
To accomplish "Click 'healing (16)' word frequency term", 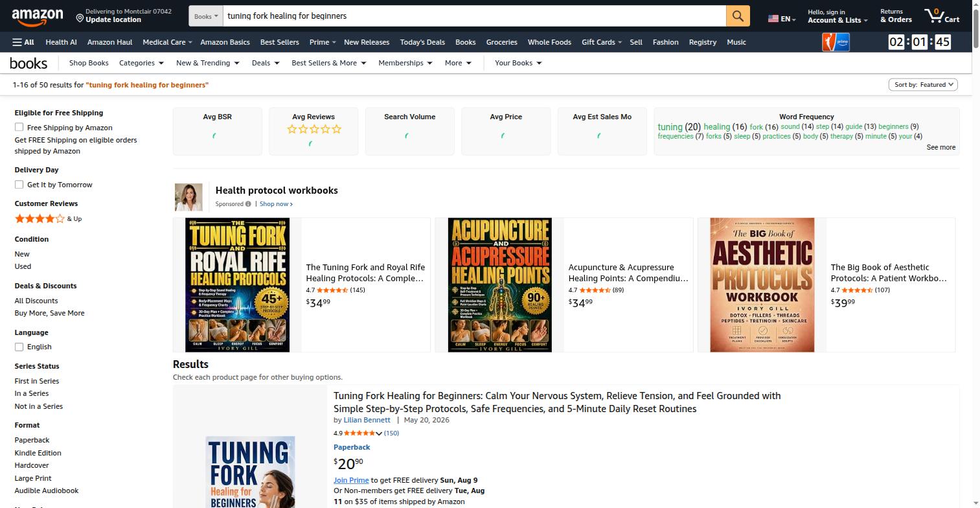I will [x=725, y=127].
